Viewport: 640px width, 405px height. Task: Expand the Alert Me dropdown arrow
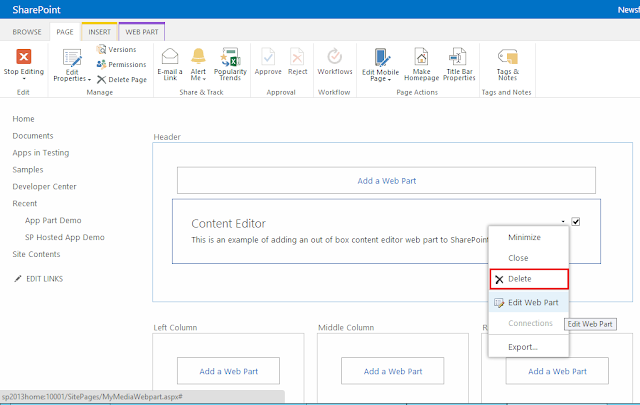[x=204, y=79]
